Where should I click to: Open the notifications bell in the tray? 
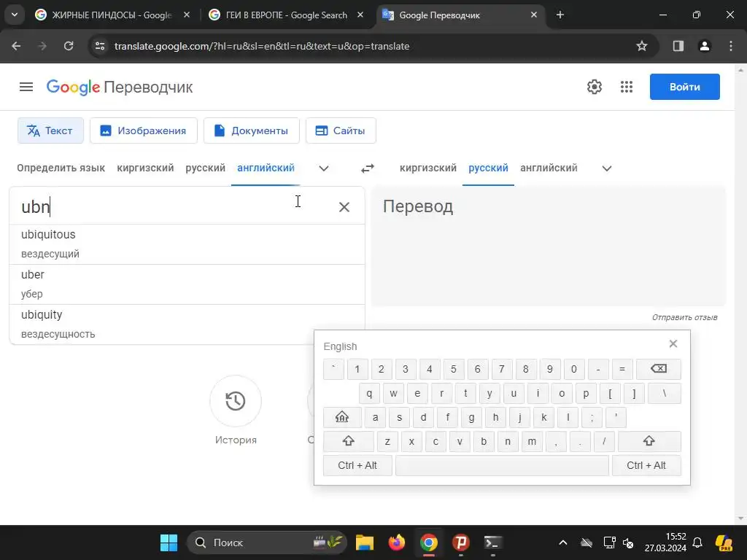(x=697, y=542)
